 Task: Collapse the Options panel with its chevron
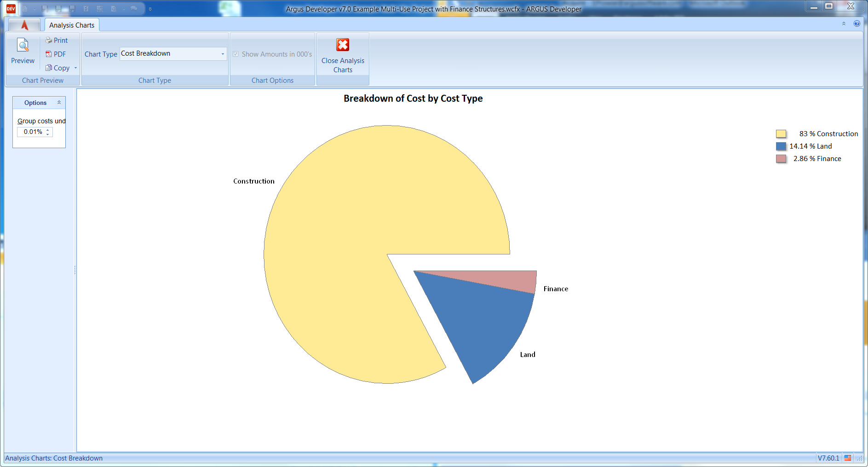59,102
